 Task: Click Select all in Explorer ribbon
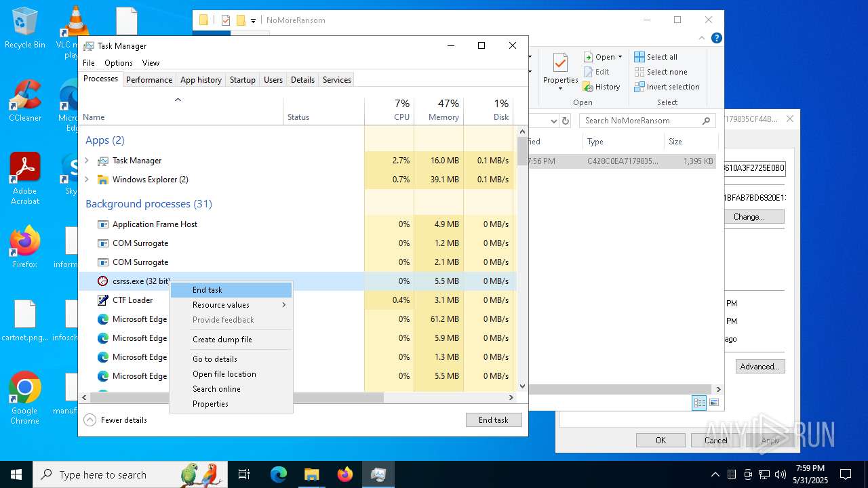[656, 57]
